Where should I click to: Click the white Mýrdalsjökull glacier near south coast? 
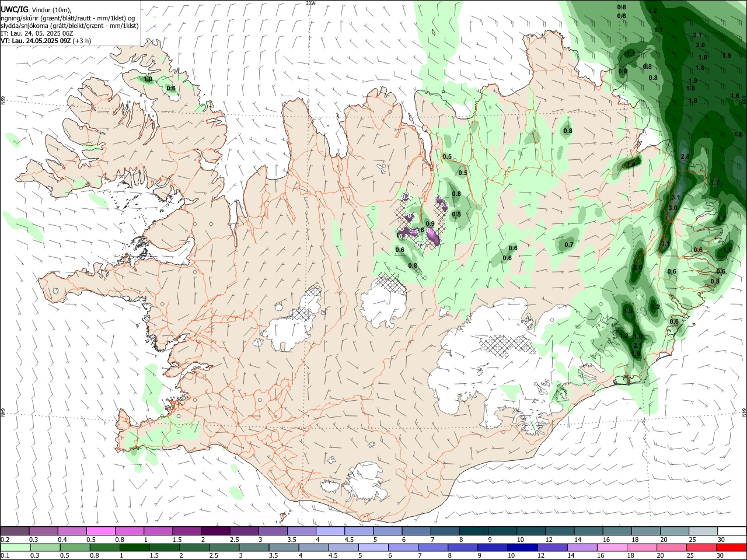point(366,482)
